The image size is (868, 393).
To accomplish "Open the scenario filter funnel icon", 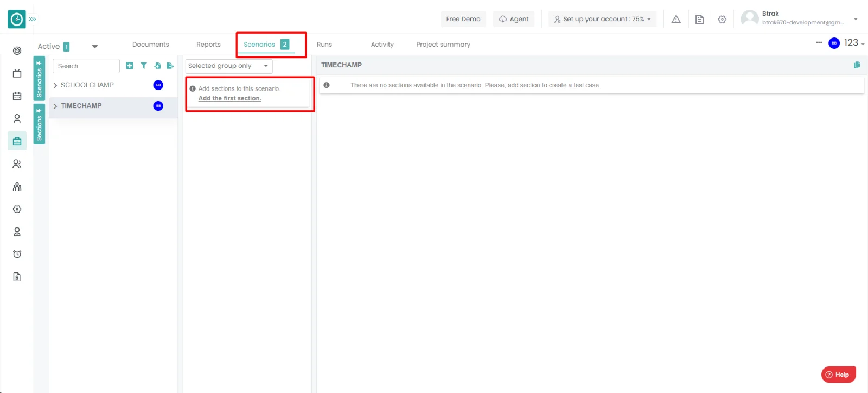I will [x=144, y=66].
